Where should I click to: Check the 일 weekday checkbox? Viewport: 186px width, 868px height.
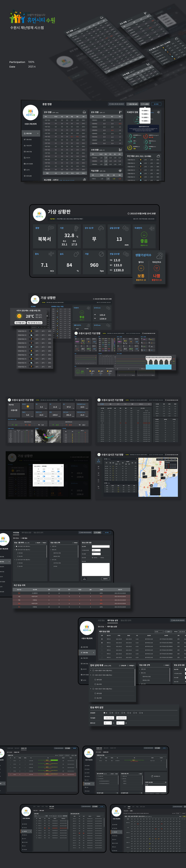[x=140, y=713]
